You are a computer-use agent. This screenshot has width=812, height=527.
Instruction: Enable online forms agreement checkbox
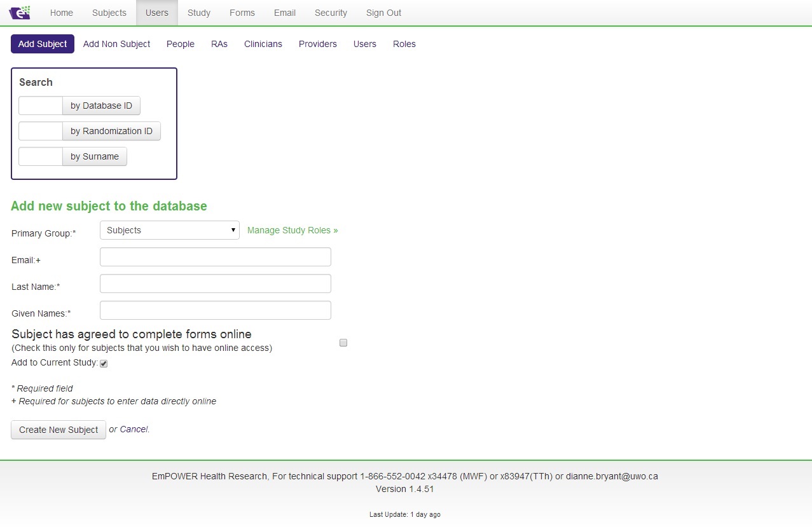click(x=343, y=343)
